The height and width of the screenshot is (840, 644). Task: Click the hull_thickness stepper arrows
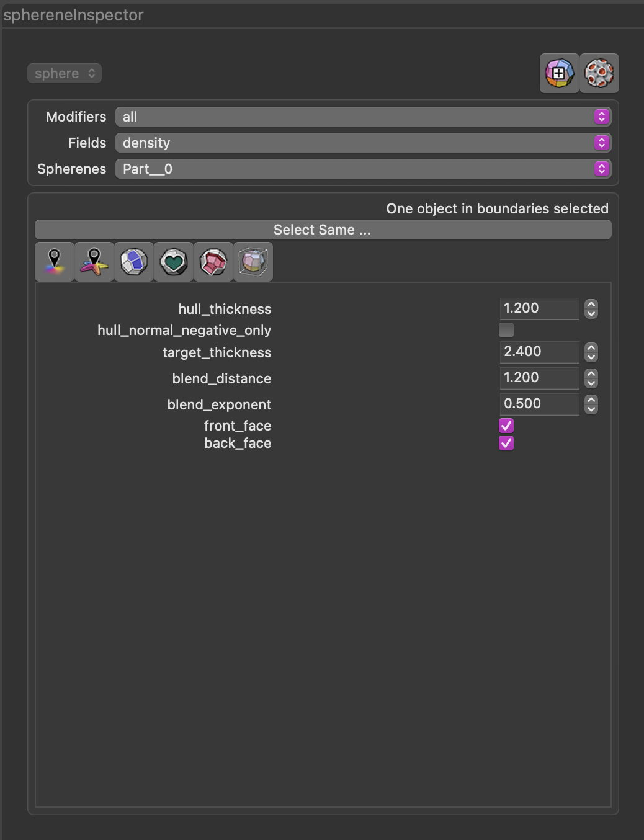pos(591,308)
